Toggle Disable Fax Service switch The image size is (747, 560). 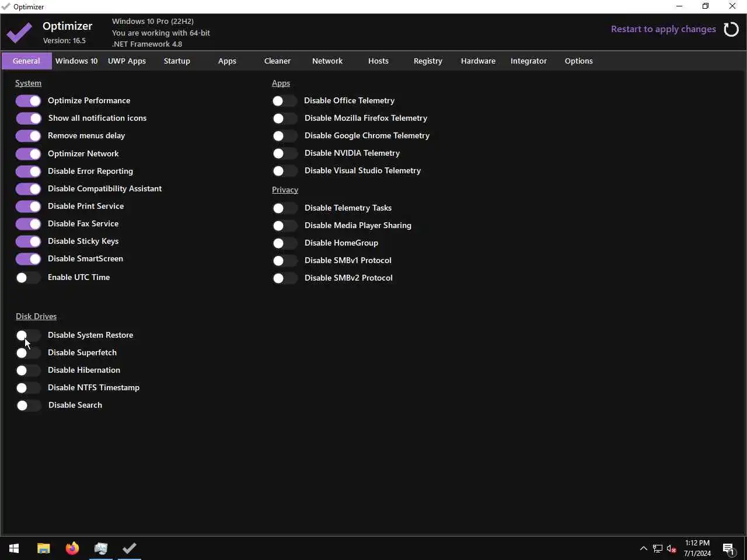coord(28,224)
